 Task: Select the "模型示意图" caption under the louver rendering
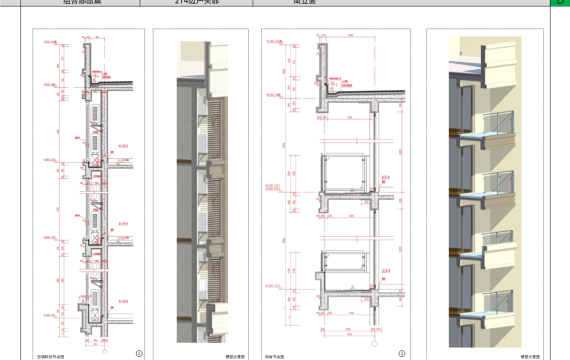235,357
